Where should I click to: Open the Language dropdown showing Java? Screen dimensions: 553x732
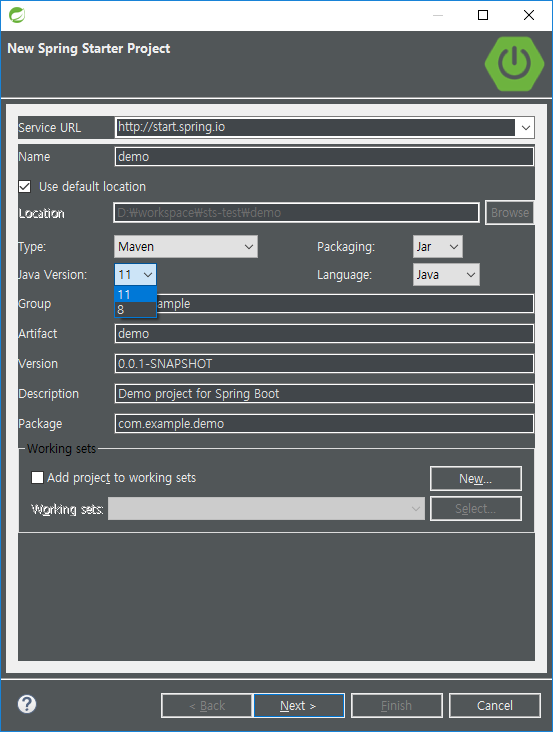[x=446, y=274]
